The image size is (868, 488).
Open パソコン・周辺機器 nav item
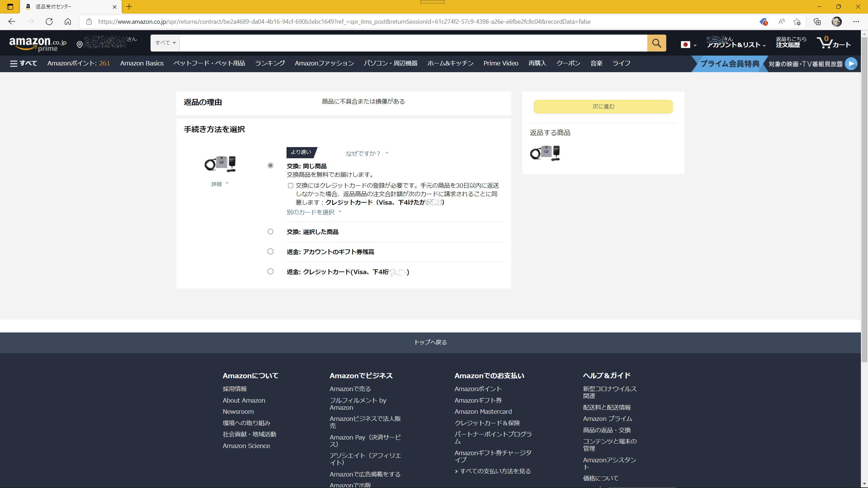coord(391,63)
